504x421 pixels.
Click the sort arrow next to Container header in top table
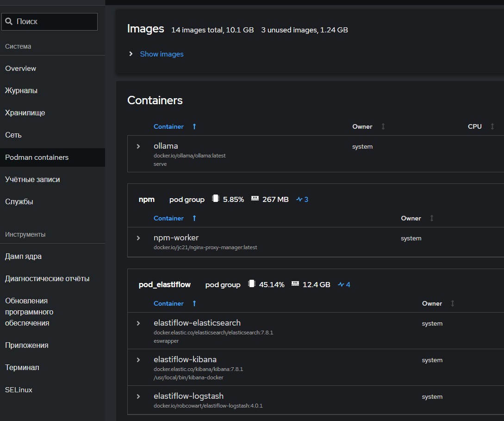(x=194, y=126)
